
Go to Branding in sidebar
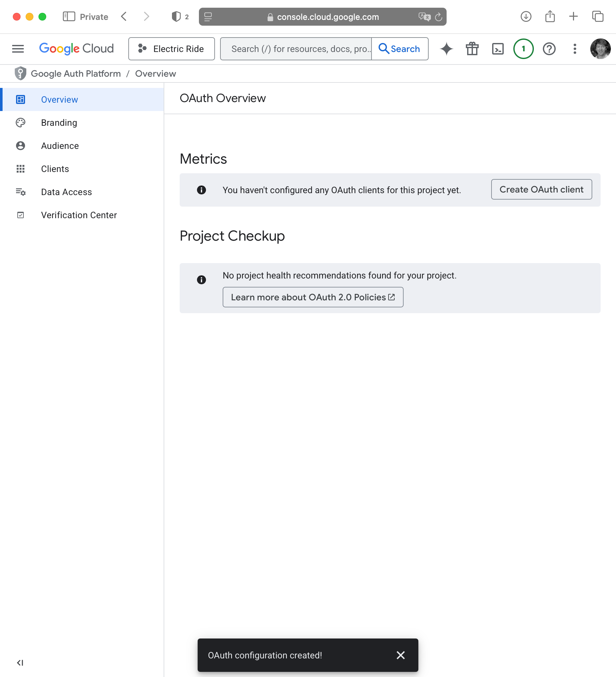pos(59,123)
